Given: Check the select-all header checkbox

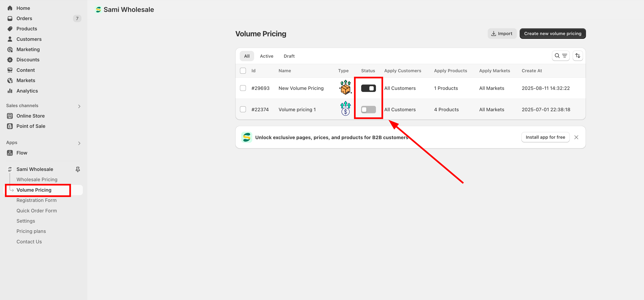Looking at the screenshot, I should pos(243,71).
